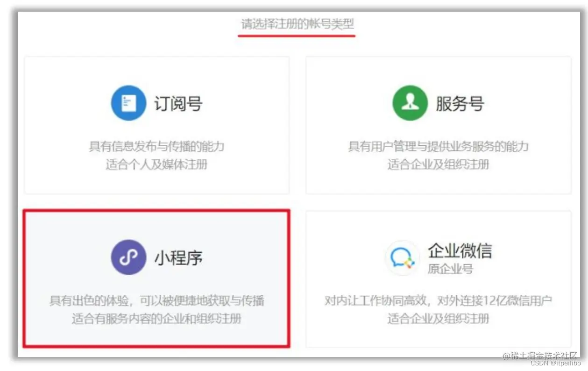Click the blue 订阅号 document icon

click(x=128, y=103)
